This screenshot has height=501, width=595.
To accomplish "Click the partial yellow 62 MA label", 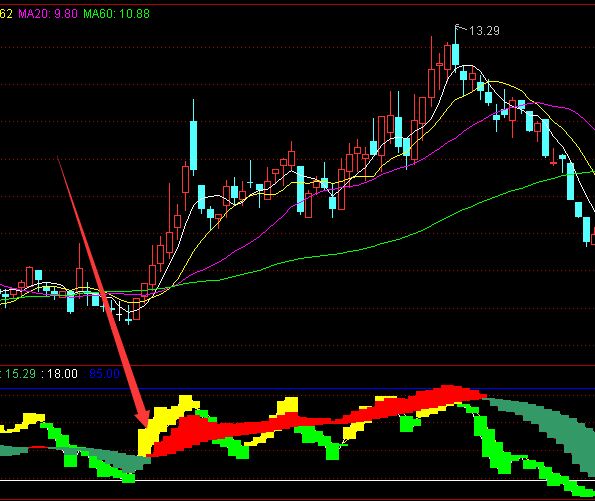I will coord(6,14).
